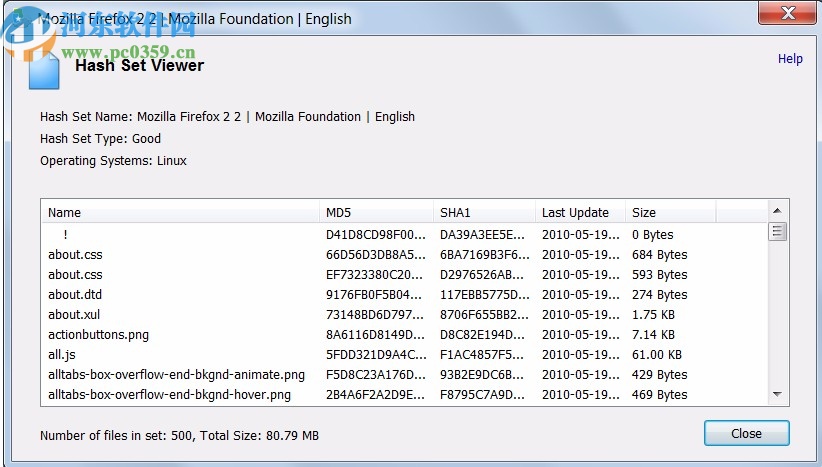Click SHA1 value 8706F655BB2...
This screenshot has width=822, height=467.
pos(484,314)
